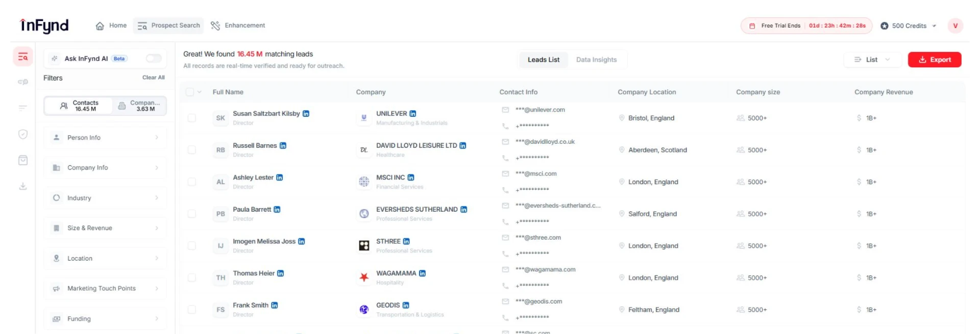Screen dimensions: 980x334
Task: Click the Full Name column header
Action: click(228, 92)
